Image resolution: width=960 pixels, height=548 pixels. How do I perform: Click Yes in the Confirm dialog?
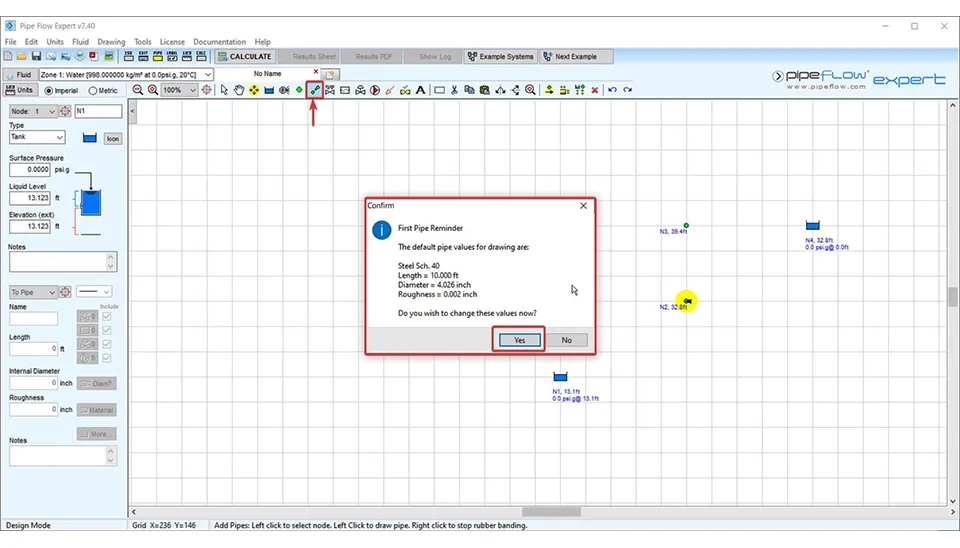pos(519,340)
